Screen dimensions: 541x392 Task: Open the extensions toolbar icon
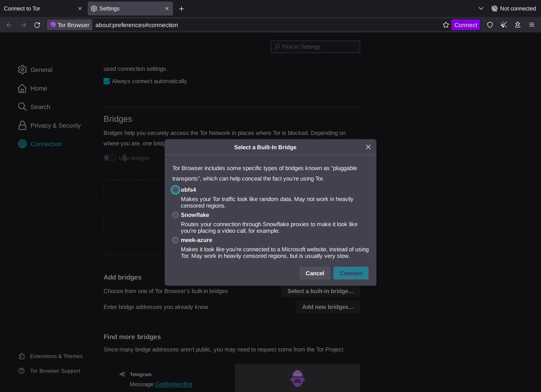click(518, 25)
